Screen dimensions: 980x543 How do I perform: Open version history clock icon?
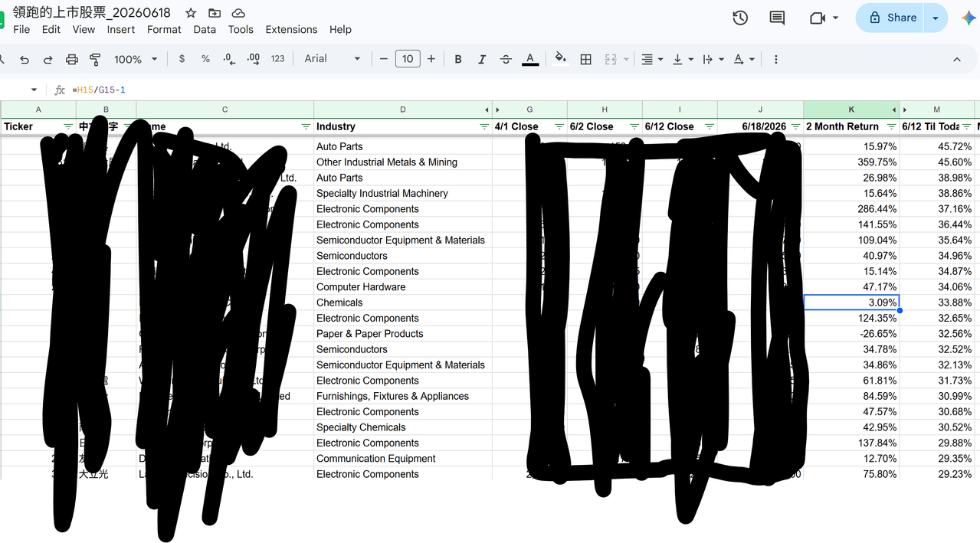[x=740, y=18]
